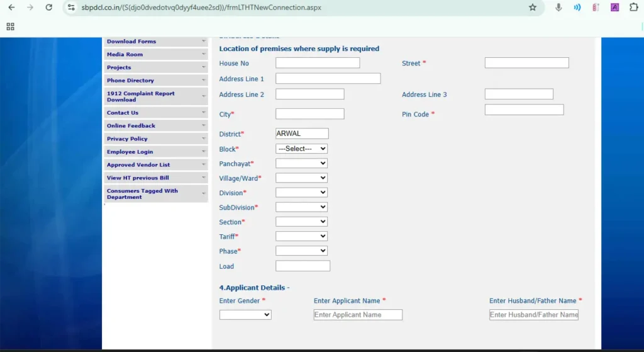Image resolution: width=644 pixels, height=352 pixels.
Task: Click the House No text box
Action: 318,63
